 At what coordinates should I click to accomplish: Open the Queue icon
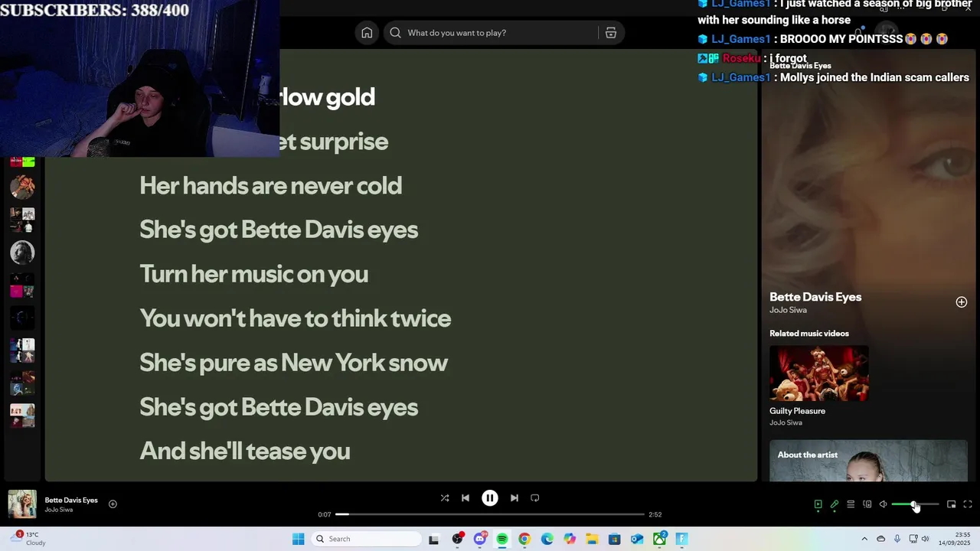click(851, 504)
